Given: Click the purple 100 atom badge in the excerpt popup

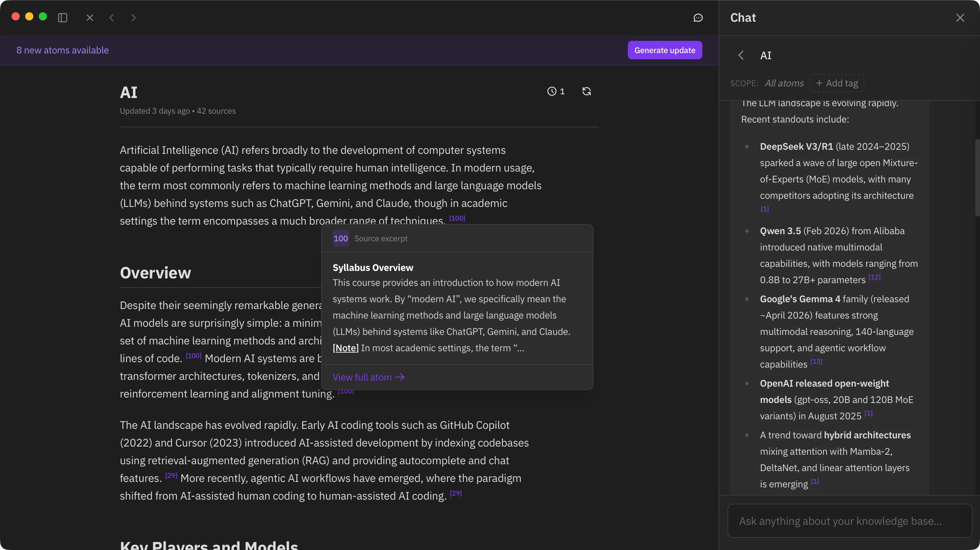Looking at the screenshot, I should [341, 239].
